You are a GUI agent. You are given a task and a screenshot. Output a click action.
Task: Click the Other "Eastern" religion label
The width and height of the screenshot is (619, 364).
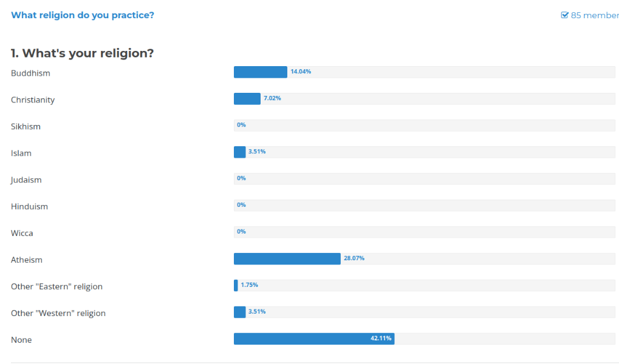56,287
